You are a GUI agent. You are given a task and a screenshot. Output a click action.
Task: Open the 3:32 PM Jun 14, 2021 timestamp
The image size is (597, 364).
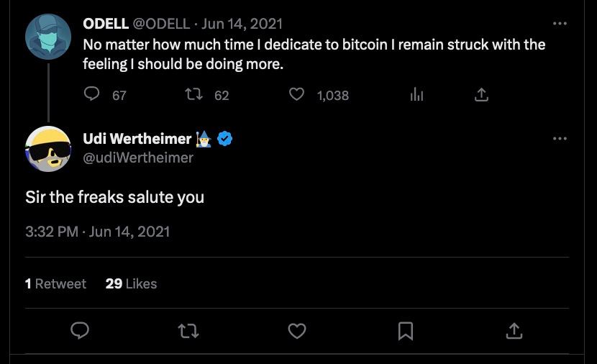tap(98, 232)
